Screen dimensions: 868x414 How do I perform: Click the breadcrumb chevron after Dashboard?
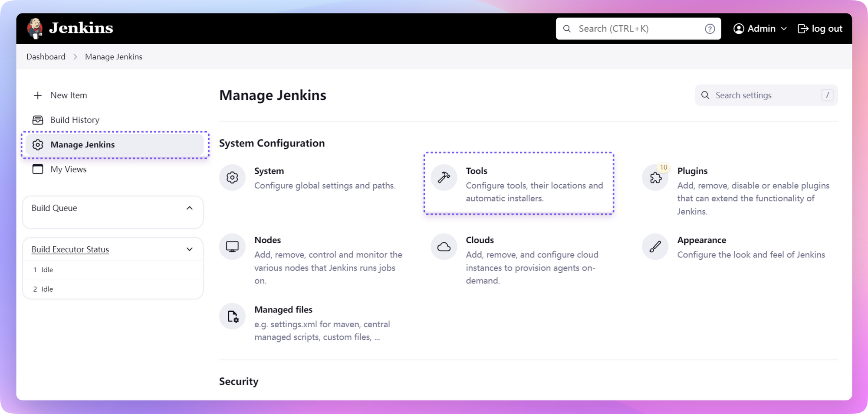pos(75,57)
